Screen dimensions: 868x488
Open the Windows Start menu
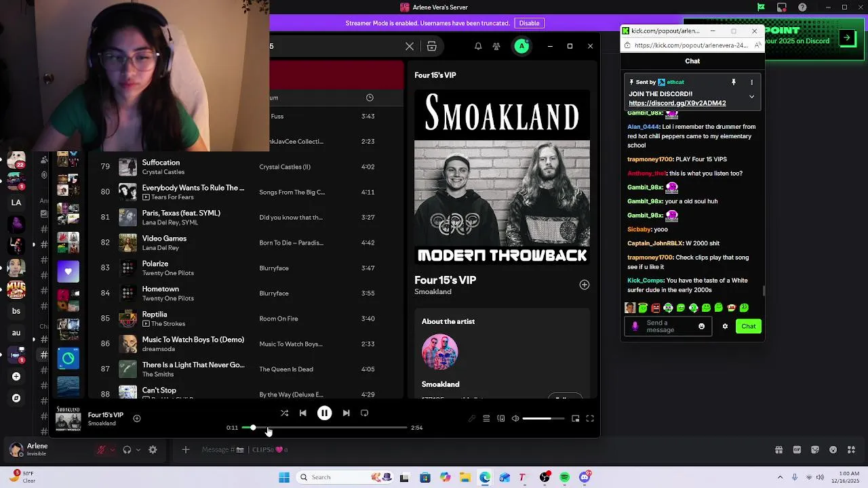(284, 477)
